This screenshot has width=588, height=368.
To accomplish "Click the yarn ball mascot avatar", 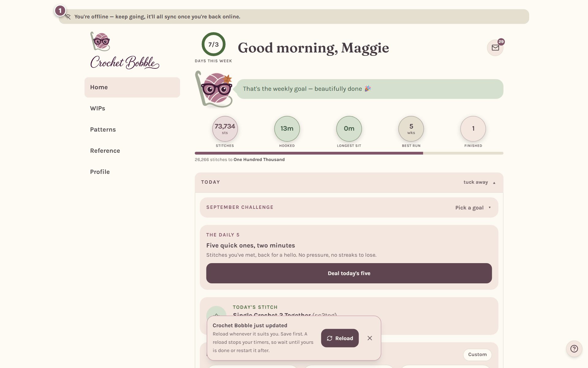I will click(x=214, y=89).
